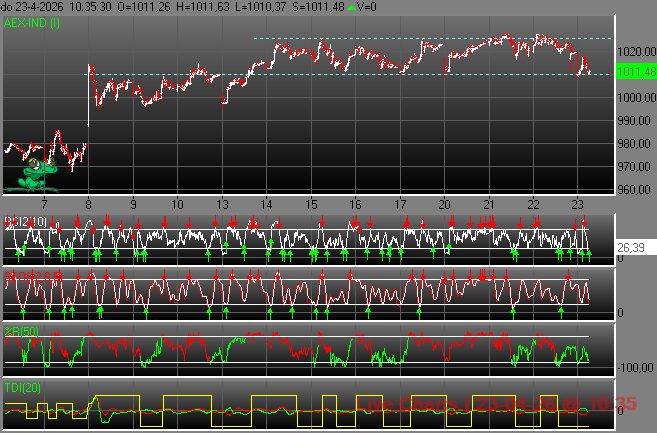Viewport: 657px width, 433px height.
Task: Select day 14 on the date axis
Action: click(x=266, y=203)
